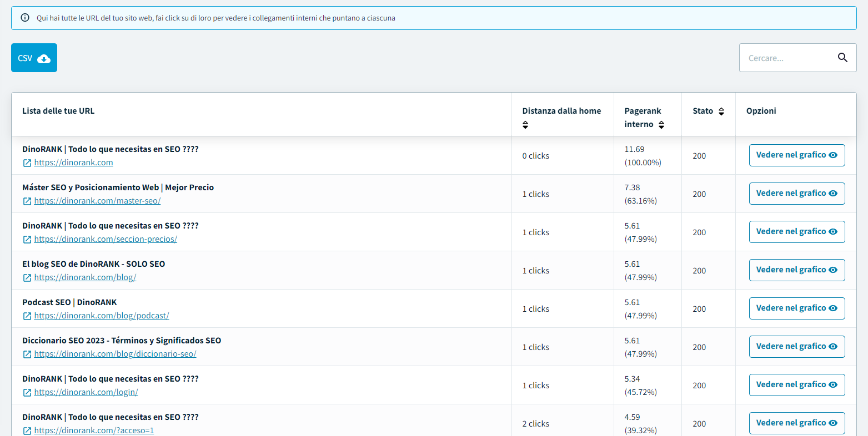Click Lista delle tue URL column header
868x436 pixels.
[58, 111]
